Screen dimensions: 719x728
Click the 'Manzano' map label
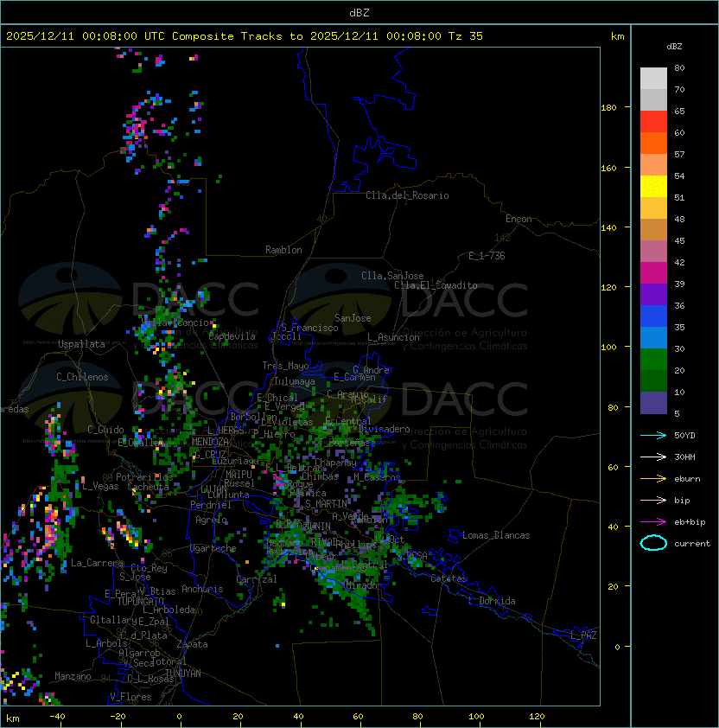pyautogui.click(x=73, y=676)
